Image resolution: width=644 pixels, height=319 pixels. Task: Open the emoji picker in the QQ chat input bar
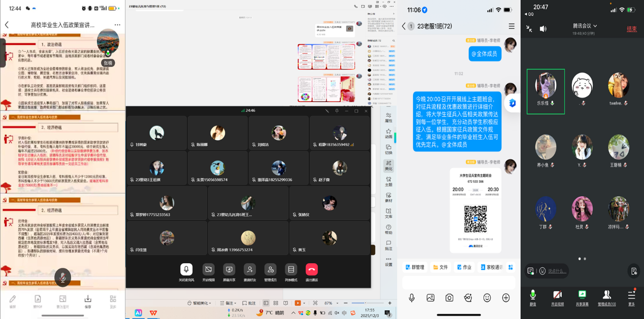487,298
